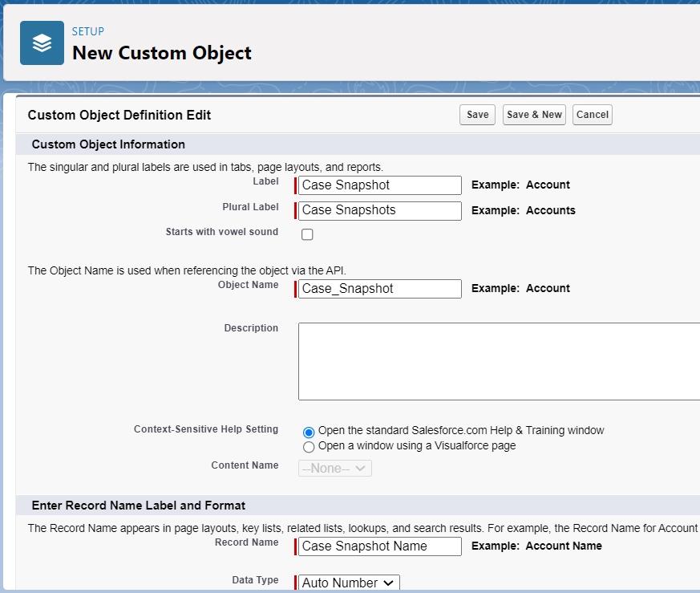This screenshot has width=700, height=593.
Task: Click into the Object Name field
Action: pyautogui.click(x=380, y=289)
